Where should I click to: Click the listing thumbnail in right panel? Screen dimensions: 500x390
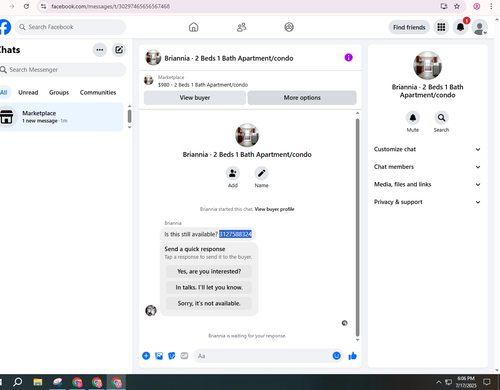(427, 65)
